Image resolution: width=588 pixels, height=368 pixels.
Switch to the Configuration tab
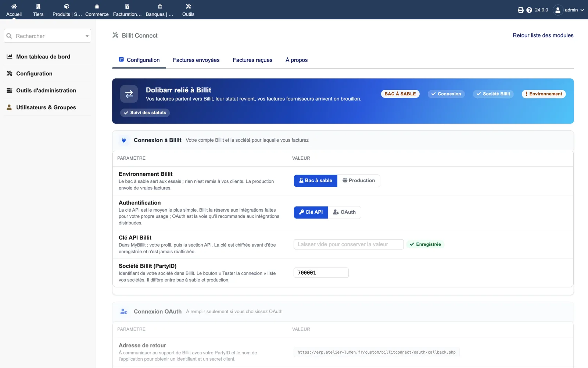click(139, 60)
